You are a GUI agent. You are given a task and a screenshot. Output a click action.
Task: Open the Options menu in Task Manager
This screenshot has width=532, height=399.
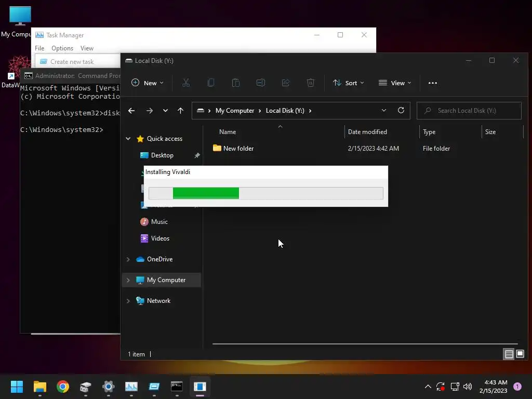coord(62,48)
